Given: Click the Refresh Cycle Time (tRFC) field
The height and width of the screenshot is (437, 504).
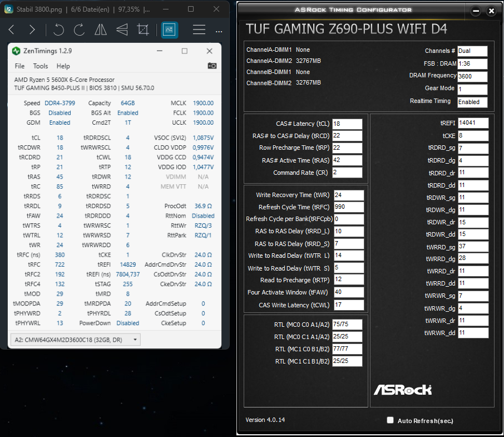Looking at the screenshot, I should tap(349, 207).
